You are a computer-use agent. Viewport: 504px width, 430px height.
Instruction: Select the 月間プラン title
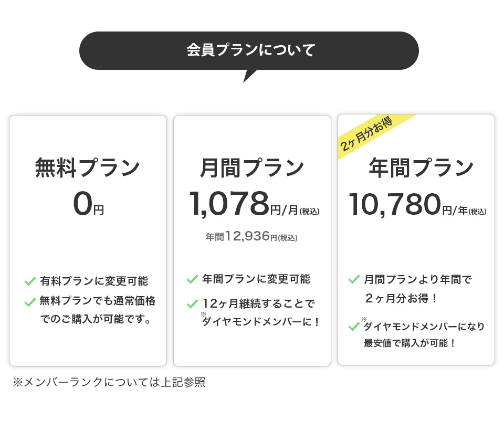coord(252,168)
